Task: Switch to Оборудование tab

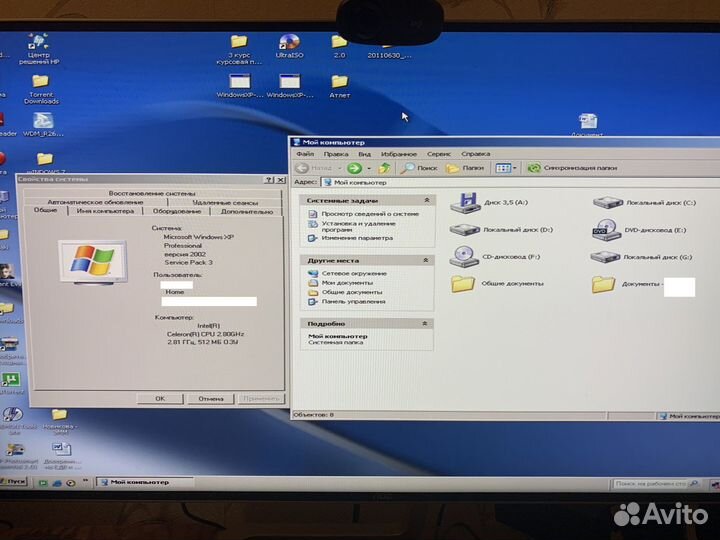Action: 177,211
